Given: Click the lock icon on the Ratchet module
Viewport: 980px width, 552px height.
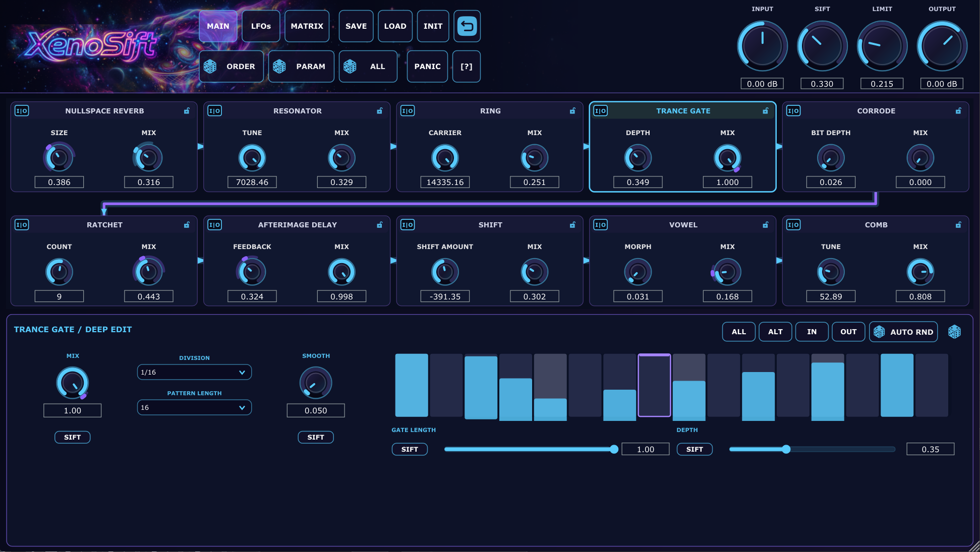Looking at the screenshot, I should click(x=187, y=225).
